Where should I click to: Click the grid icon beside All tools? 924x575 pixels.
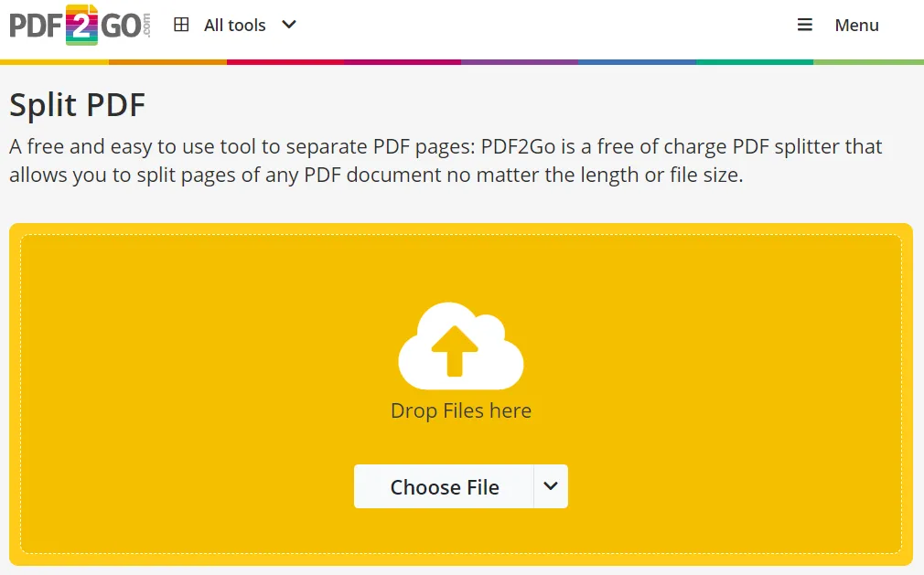click(182, 25)
